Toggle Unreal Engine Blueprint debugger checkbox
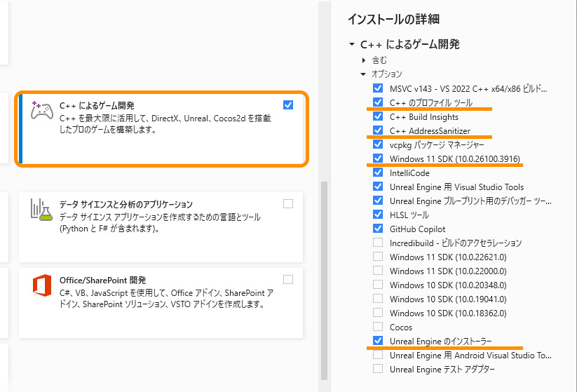The width and height of the screenshot is (577, 392). 378,200
